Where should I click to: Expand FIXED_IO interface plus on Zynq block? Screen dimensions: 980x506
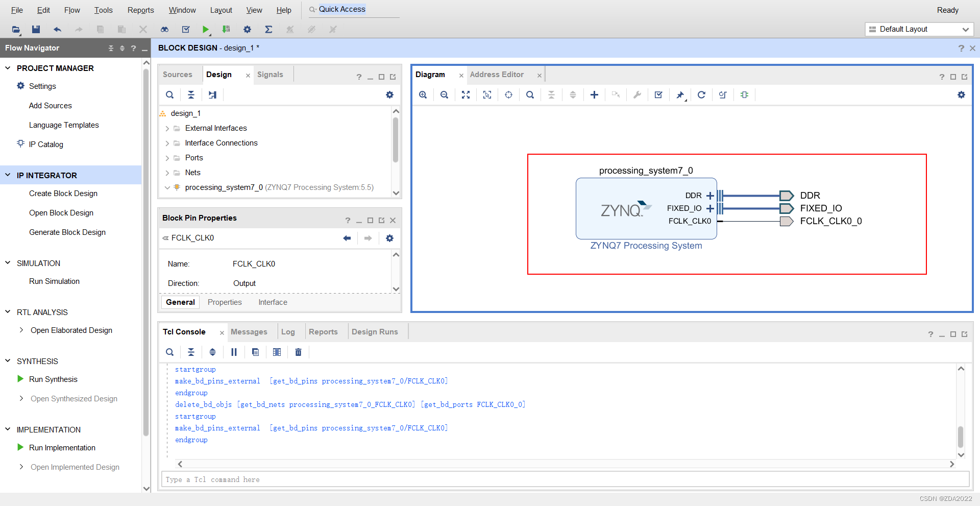[709, 208]
